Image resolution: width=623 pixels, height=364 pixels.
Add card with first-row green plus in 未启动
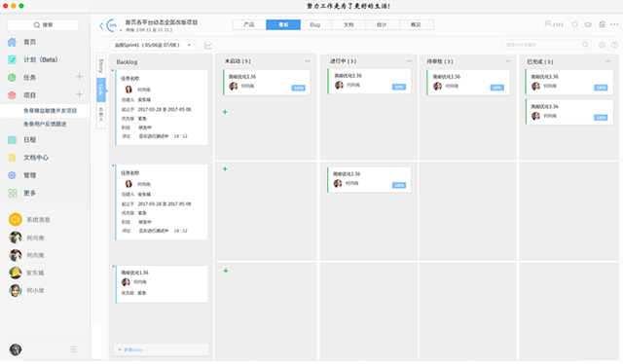tap(225, 112)
